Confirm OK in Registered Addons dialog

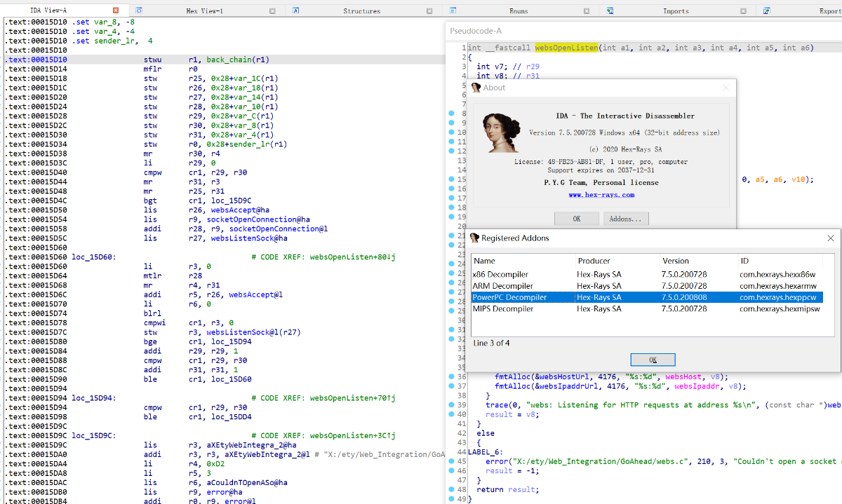(652, 360)
